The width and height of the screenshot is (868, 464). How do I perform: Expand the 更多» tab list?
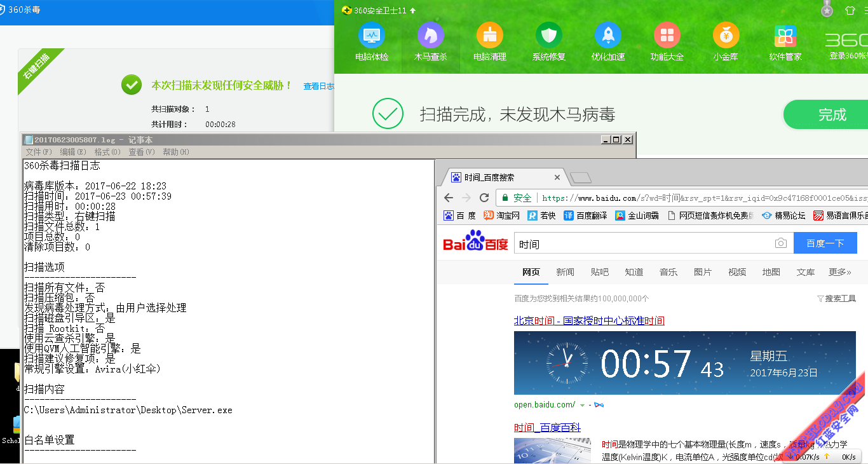pos(839,272)
